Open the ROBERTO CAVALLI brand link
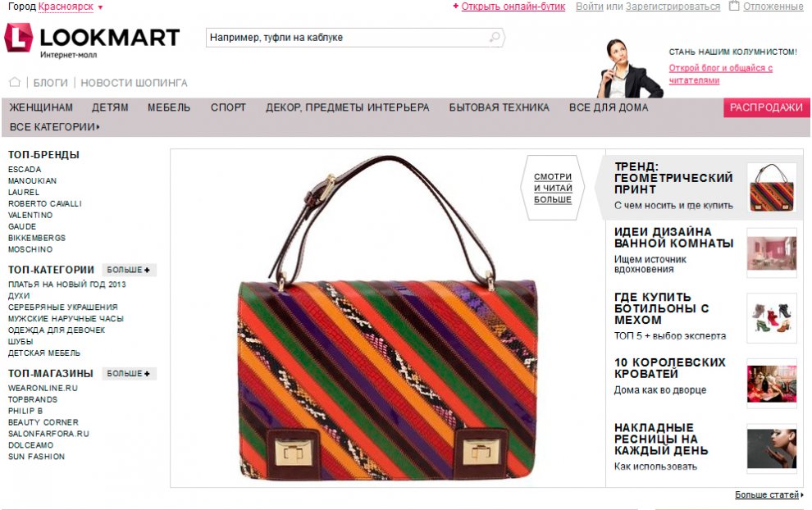Image resolution: width=812 pixels, height=510 pixels. [x=45, y=203]
